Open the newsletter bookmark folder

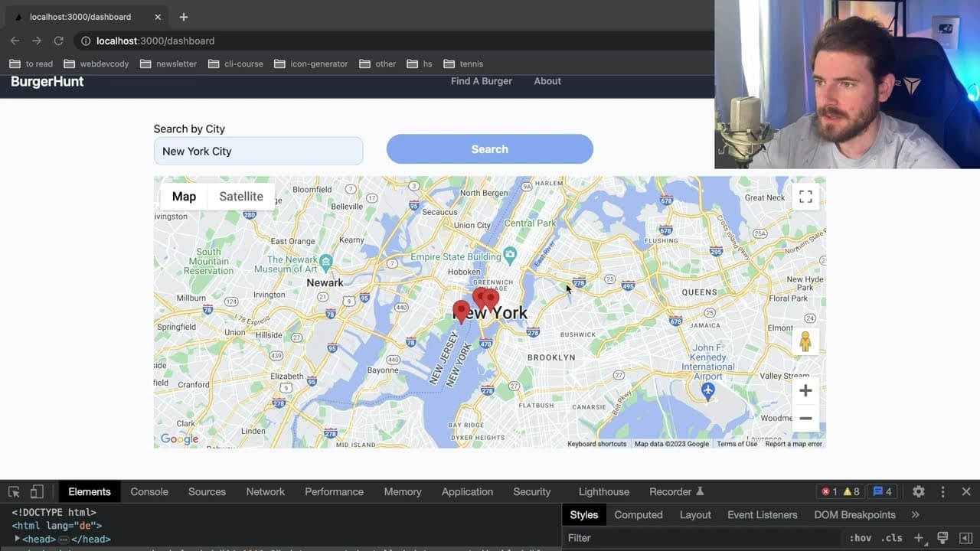(168, 64)
